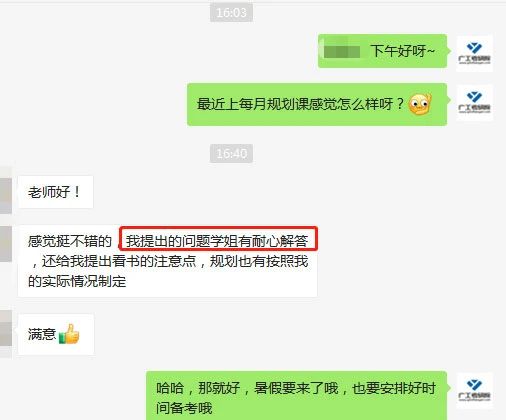This screenshot has width=506, height=420.
Task: Click the 16:03 timestamp label
Action: [x=231, y=13]
